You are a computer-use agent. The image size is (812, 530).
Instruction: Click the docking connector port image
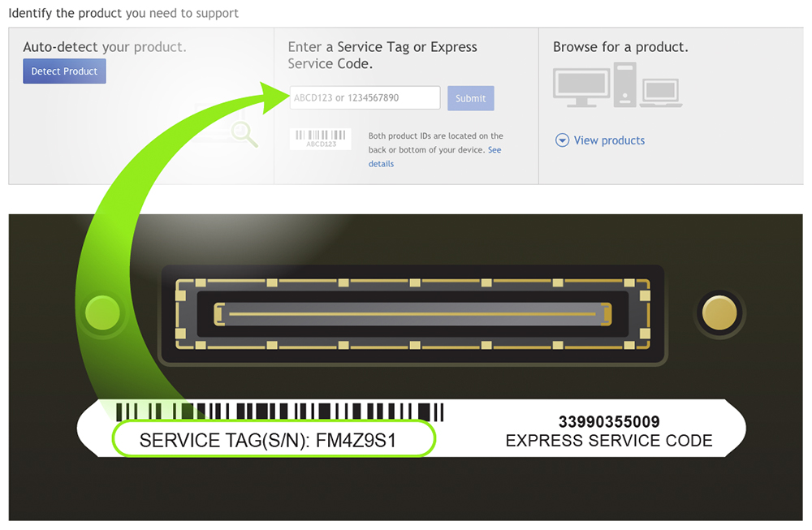[x=412, y=312]
